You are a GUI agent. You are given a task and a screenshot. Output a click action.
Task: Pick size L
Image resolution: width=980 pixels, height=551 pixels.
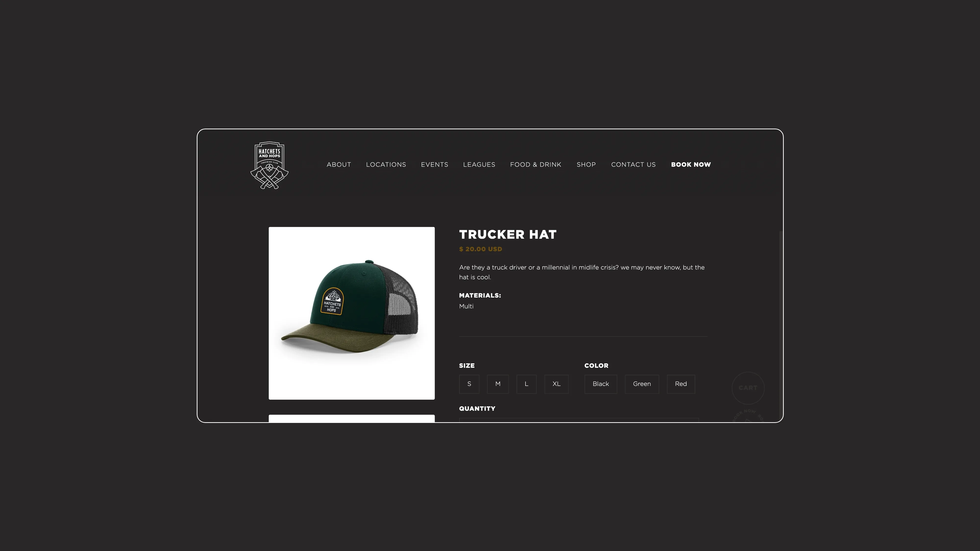pos(527,384)
